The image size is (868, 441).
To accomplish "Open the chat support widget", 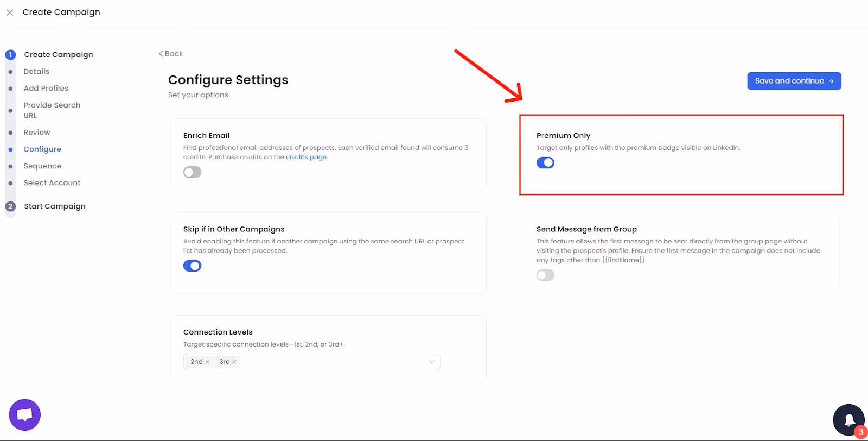I will tap(24, 414).
